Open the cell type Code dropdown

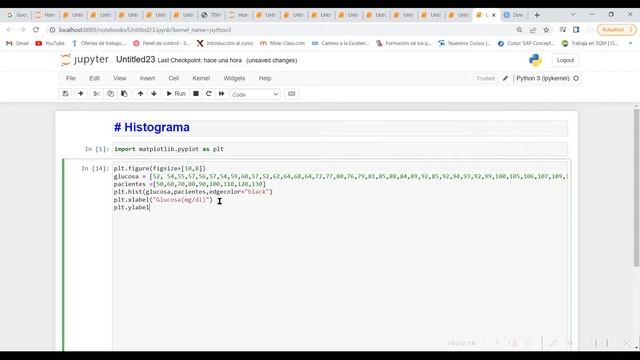(255, 94)
